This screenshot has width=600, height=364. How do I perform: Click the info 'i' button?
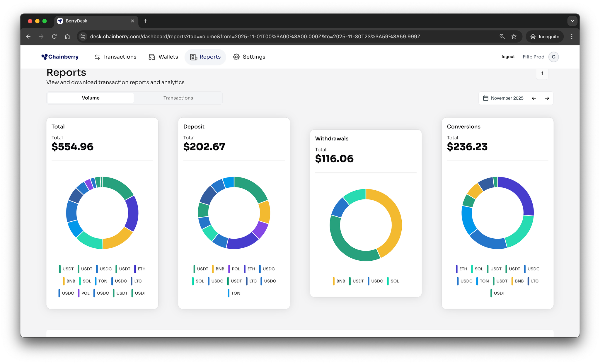[x=542, y=74]
